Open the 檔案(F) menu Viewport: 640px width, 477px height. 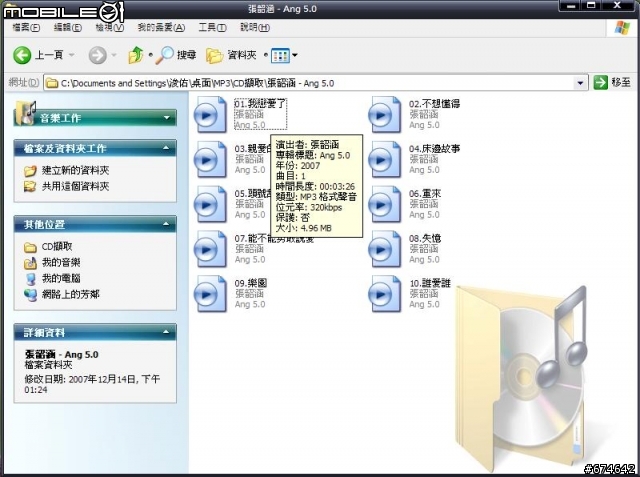pos(26,27)
